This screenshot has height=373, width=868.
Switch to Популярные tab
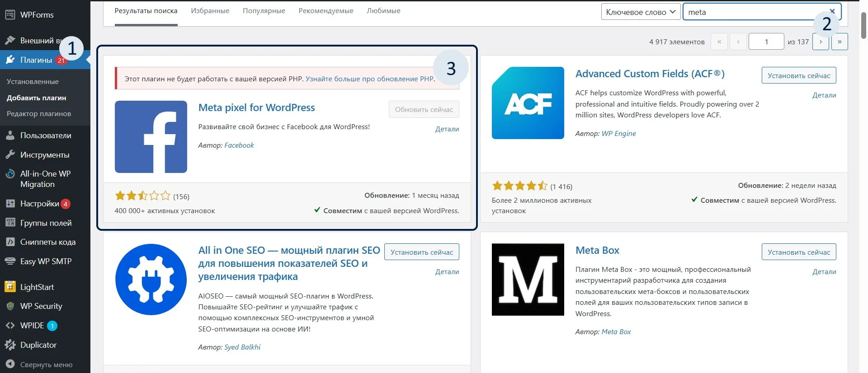click(x=264, y=11)
